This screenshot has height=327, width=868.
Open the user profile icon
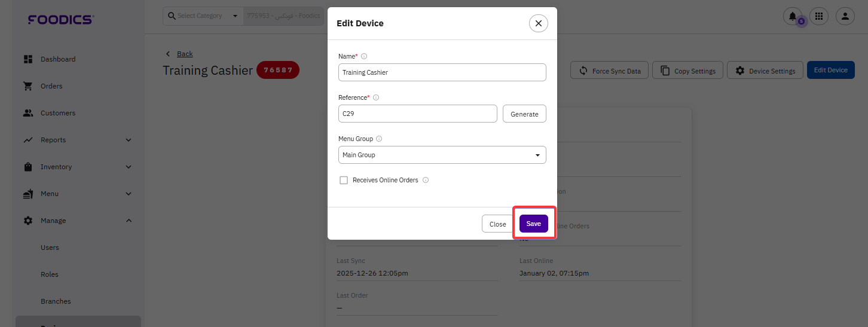pos(845,16)
